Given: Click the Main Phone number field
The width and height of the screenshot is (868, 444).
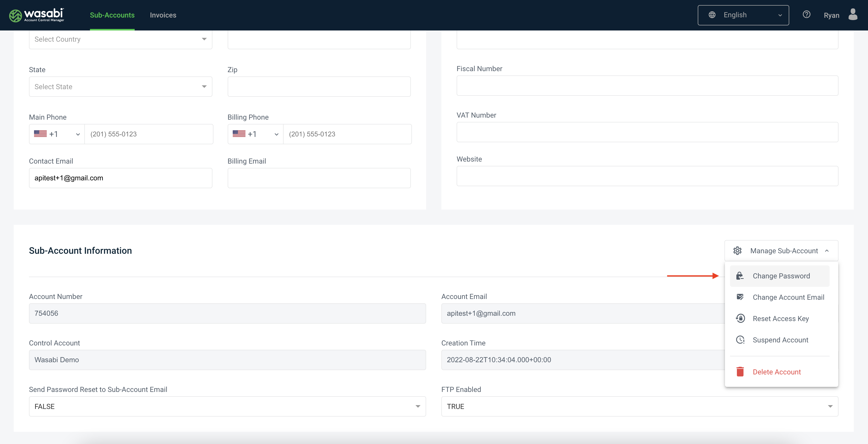Looking at the screenshot, I should 149,134.
